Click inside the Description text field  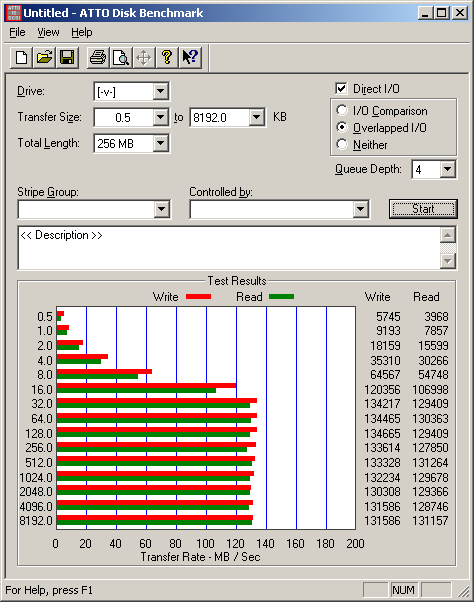pyautogui.click(x=229, y=248)
